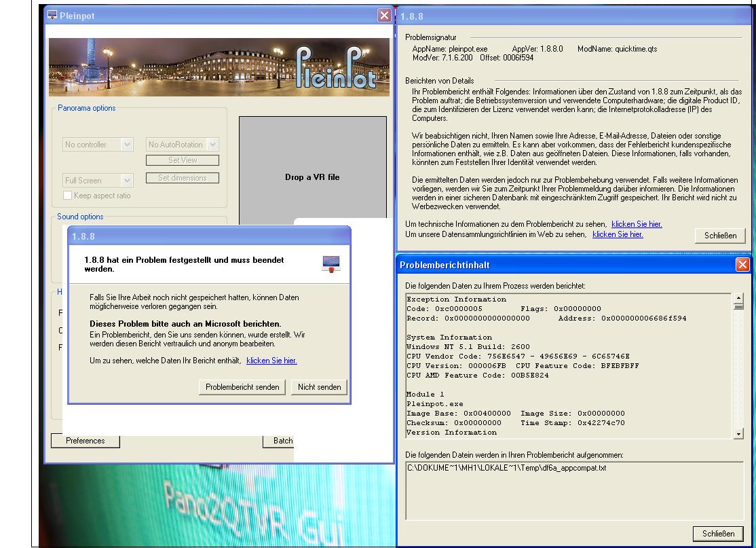Open Preferences in the Pleinpot window
756x548 pixels.
86,441
